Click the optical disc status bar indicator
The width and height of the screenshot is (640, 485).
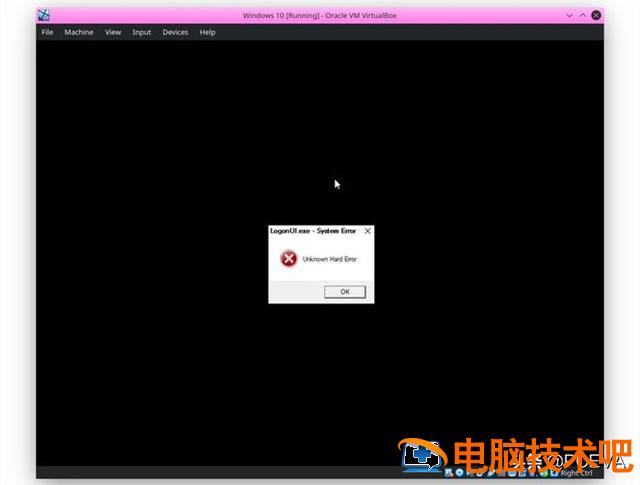click(x=460, y=473)
